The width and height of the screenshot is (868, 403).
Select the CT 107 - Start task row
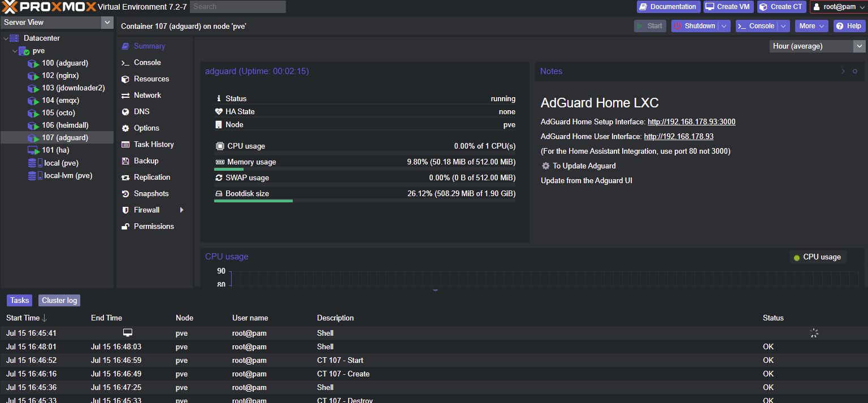(434, 360)
